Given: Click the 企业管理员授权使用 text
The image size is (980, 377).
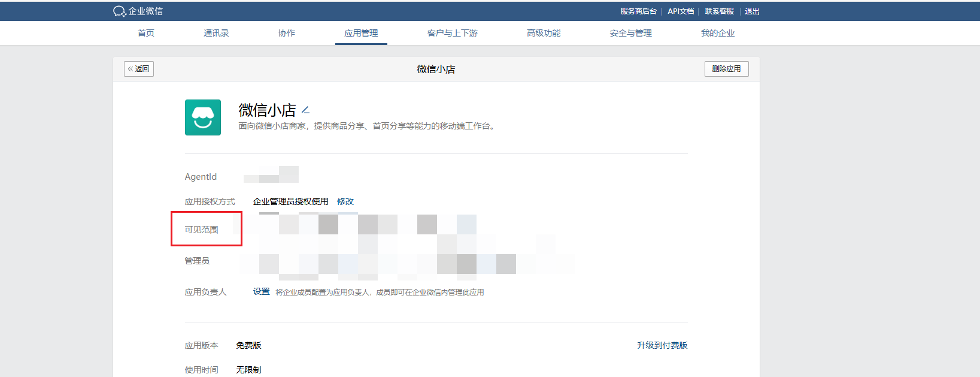Looking at the screenshot, I should pos(290,201).
